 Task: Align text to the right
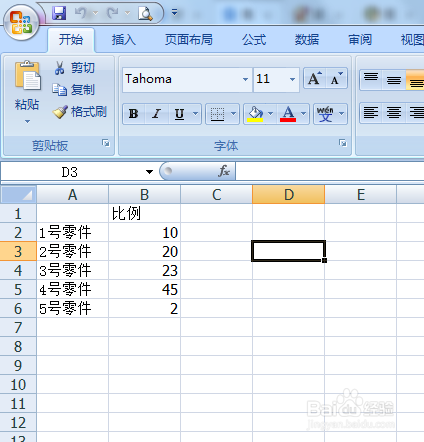click(416, 112)
